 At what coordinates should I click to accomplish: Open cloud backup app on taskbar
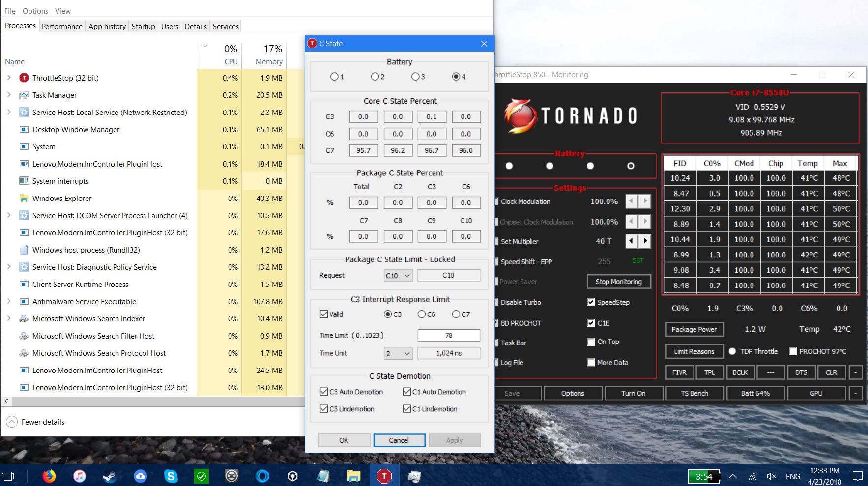click(140, 476)
